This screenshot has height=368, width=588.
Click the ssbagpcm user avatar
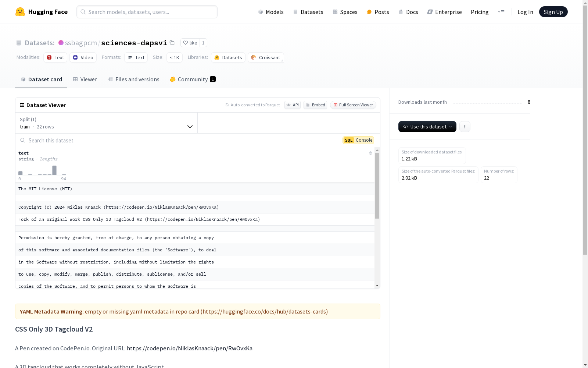[61, 43]
